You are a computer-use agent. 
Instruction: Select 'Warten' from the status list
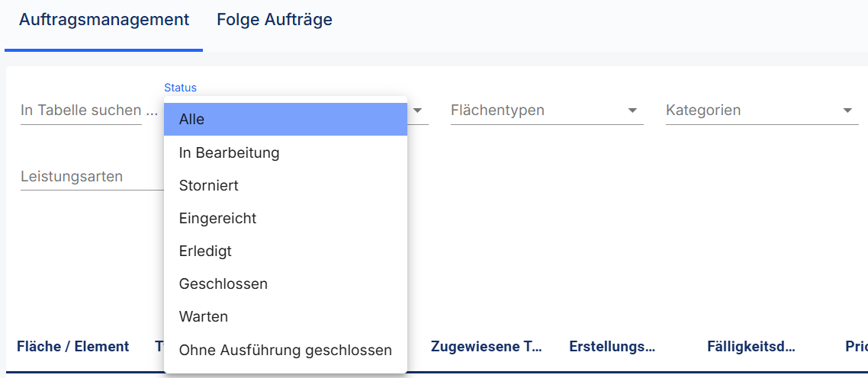coord(285,316)
